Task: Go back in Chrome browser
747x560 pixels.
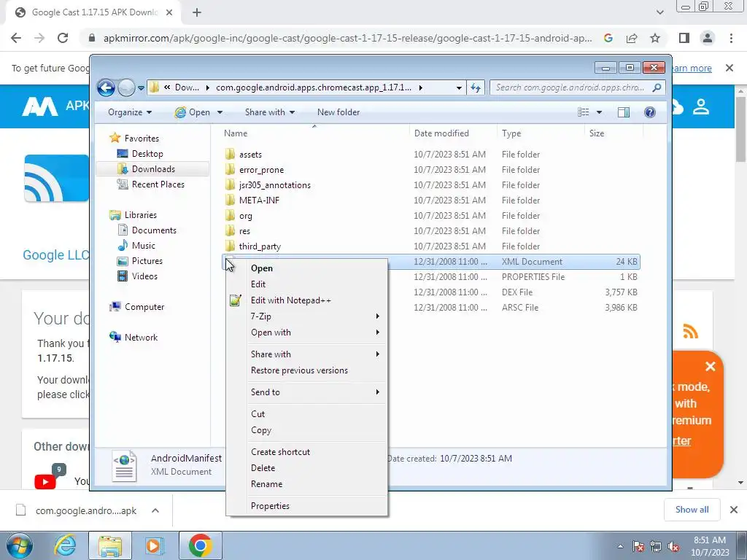Action: pos(16,38)
